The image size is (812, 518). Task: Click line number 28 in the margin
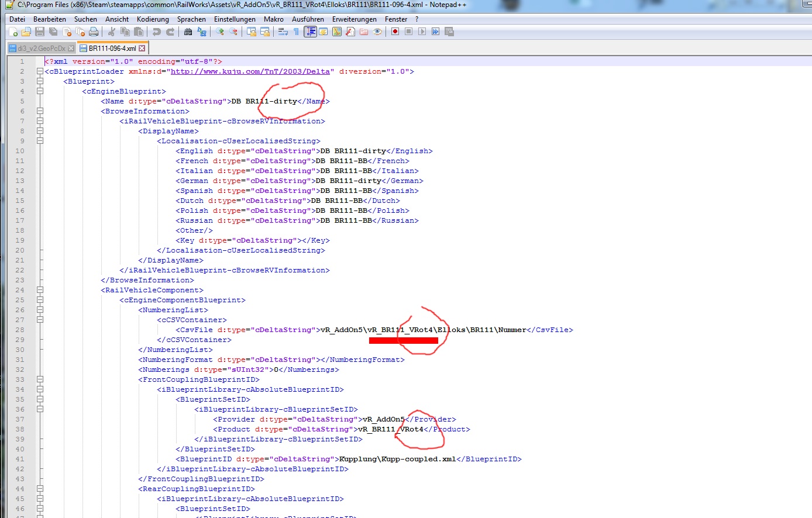pyautogui.click(x=20, y=330)
